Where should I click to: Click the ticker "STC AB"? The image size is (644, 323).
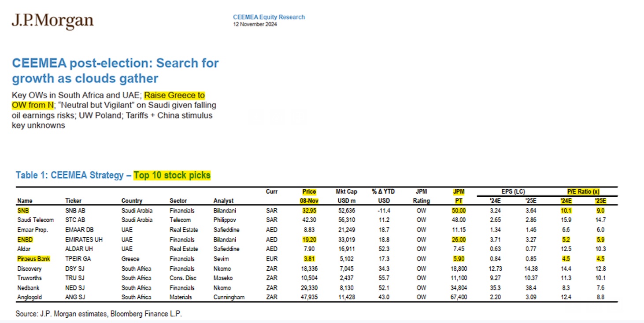point(75,220)
